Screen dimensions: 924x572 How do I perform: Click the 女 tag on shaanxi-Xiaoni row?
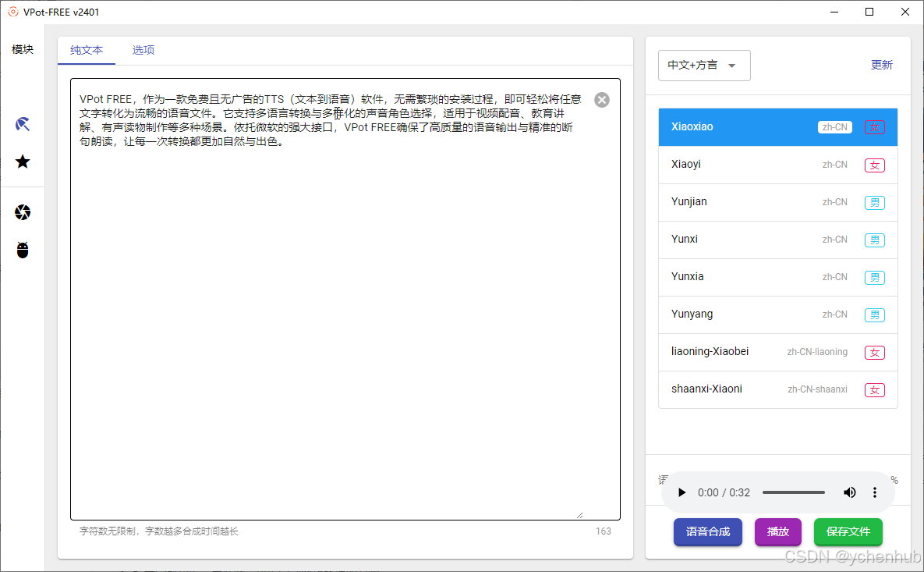[x=875, y=389]
